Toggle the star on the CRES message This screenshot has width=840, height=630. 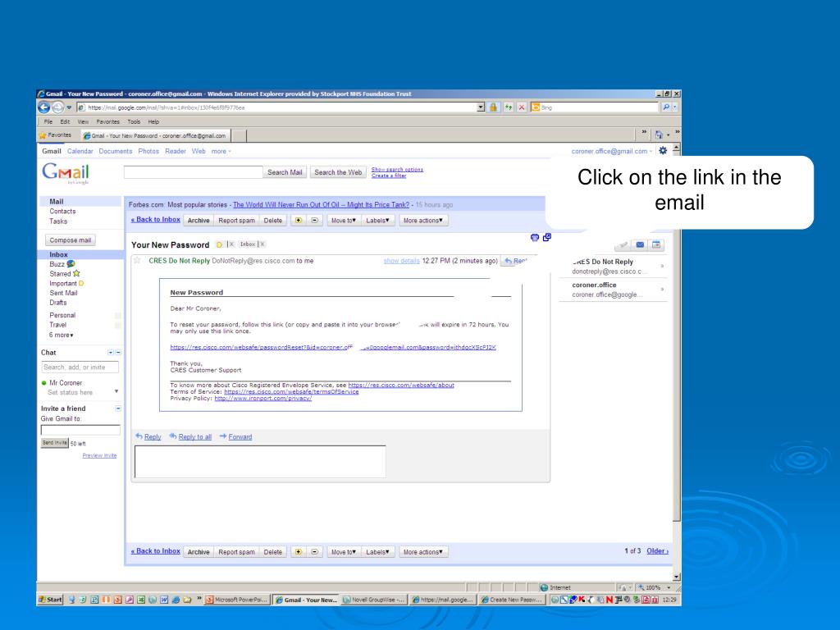137,260
